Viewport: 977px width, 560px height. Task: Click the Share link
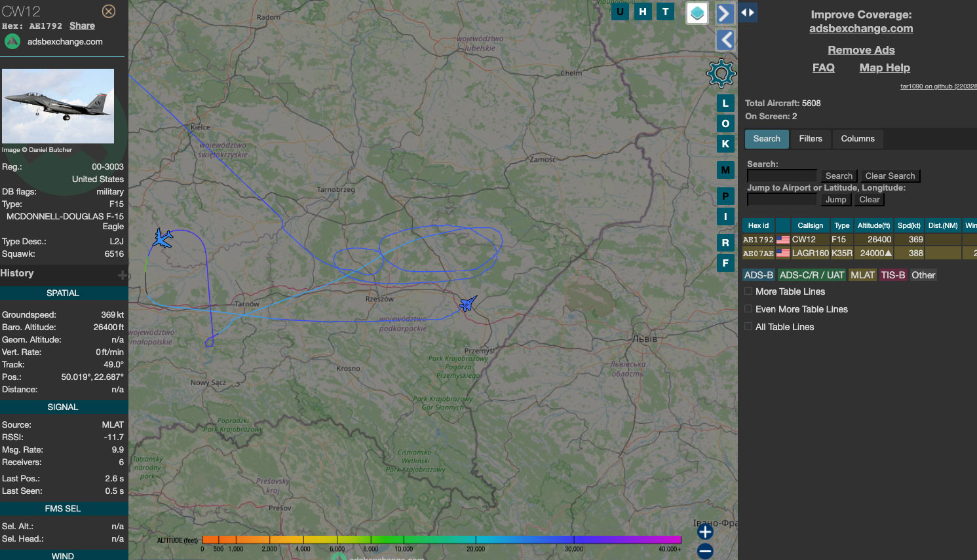(82, 26)
